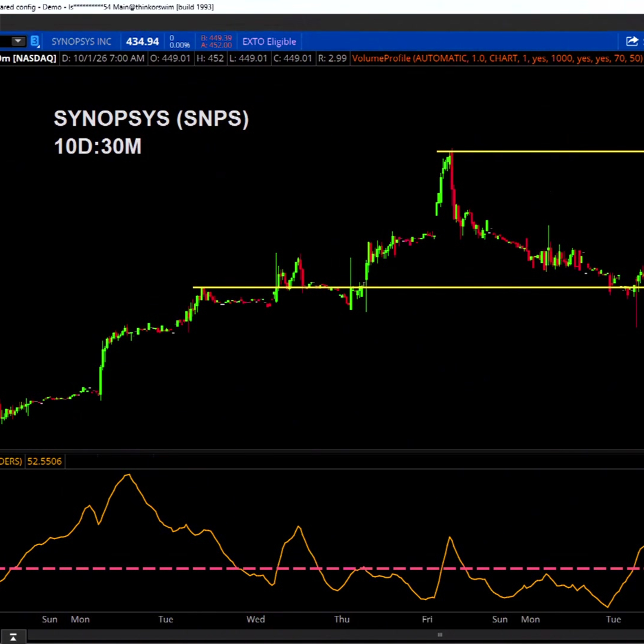Click the open value O: 449.01
The height and width of the screenshot is (644, 644).
click(x=170, y=58)
